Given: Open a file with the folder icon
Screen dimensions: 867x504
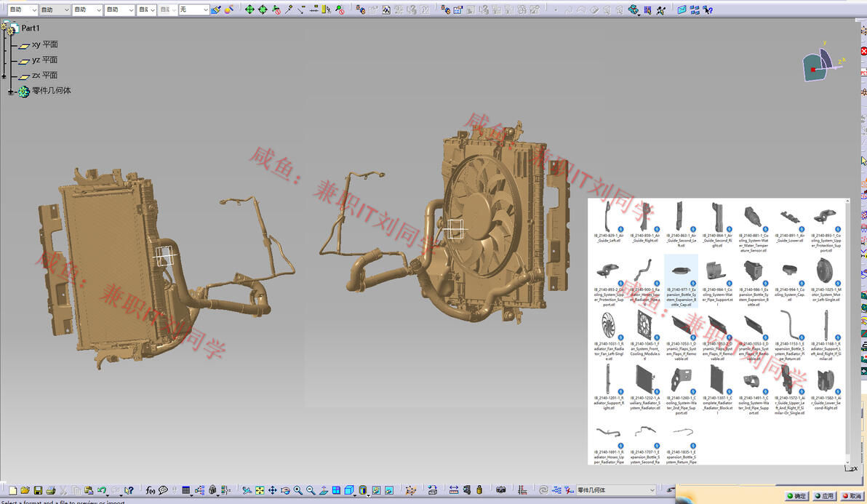Looking at the screenshot, I should click(25, 491).
